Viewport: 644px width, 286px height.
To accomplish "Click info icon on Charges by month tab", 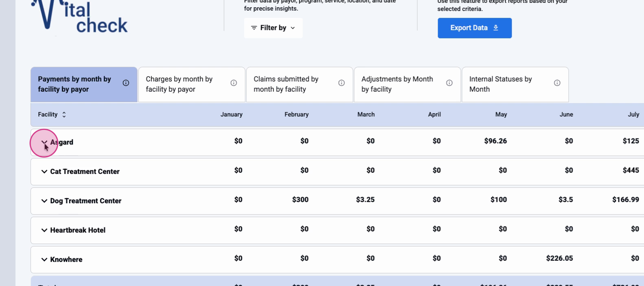I will tap(234, 83).
